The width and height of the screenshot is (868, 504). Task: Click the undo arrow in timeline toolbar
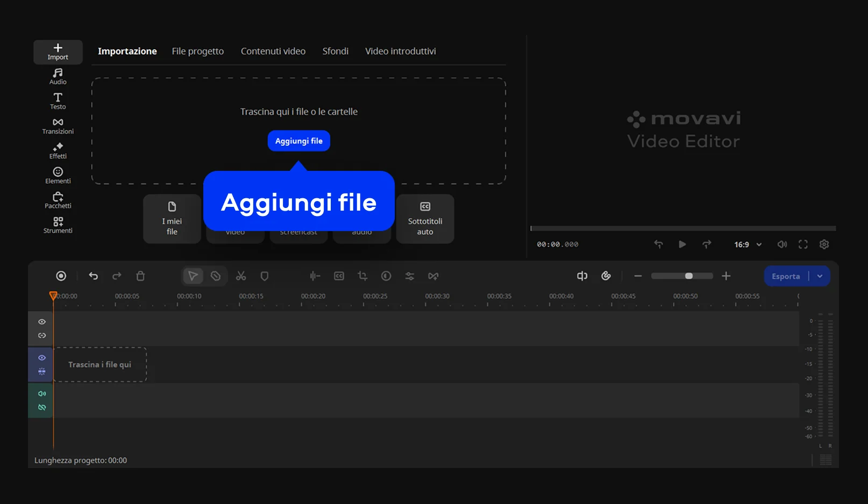pos(94,276)
